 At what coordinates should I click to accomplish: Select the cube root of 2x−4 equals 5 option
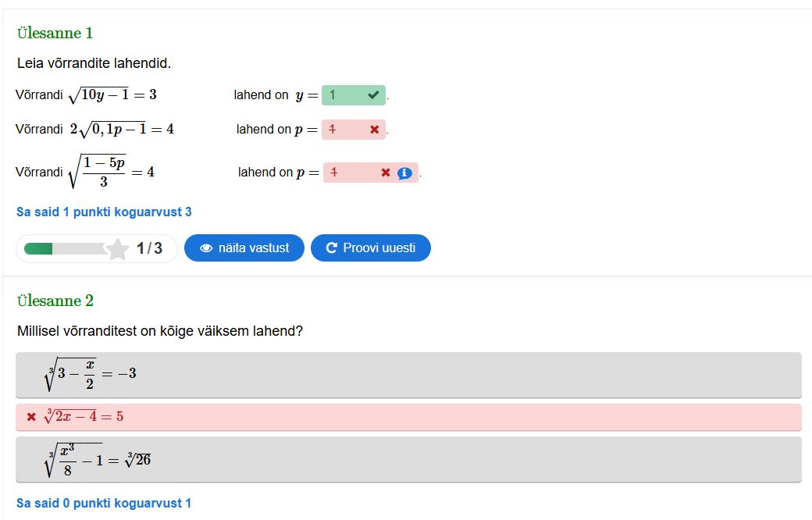pos(408,417)
